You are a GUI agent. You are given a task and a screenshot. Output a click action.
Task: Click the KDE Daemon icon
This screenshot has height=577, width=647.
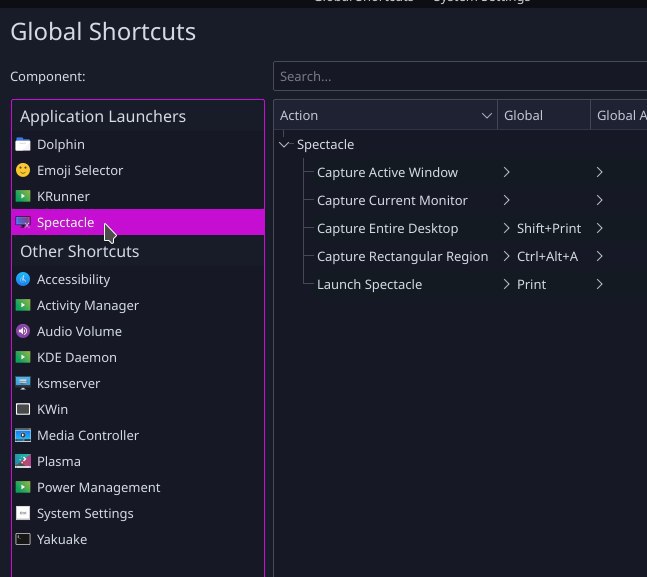click(23, 357)
